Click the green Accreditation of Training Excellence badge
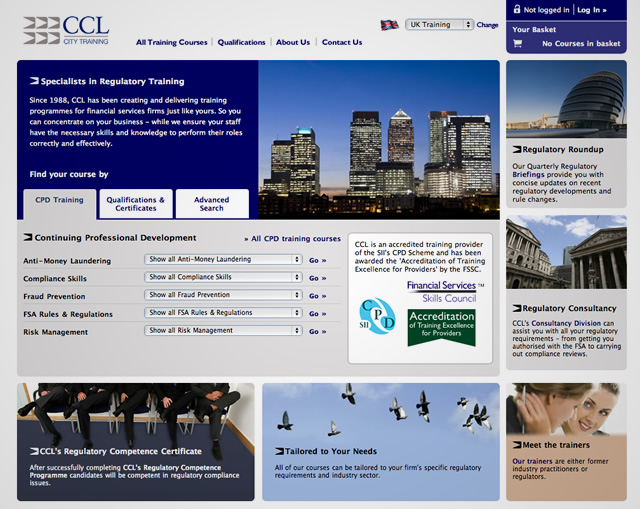This screenshot has width=640, height=509. point(441,327)
